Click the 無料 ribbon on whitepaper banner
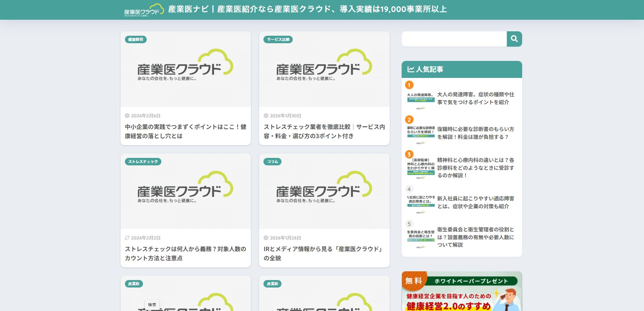 (414, 281)
